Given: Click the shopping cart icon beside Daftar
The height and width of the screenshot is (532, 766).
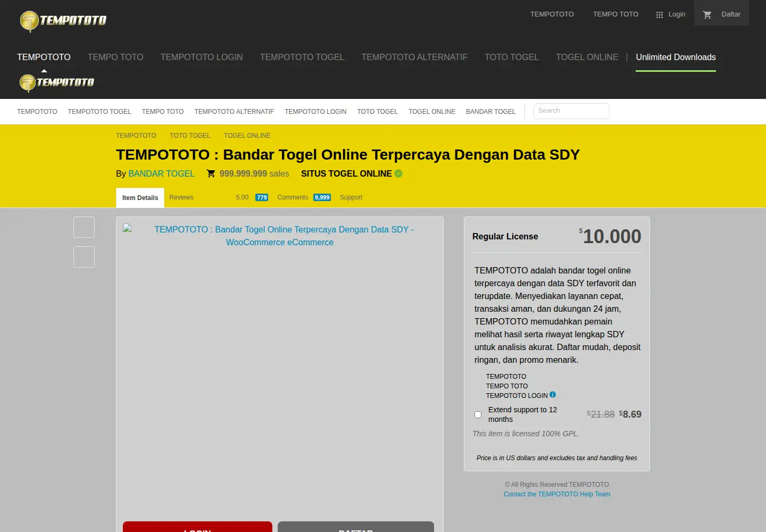Looking at the screenshot, I should pyautogui.click(x=707, y=15).
